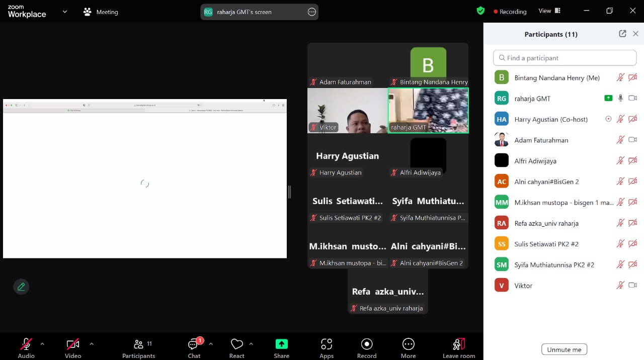Image resolution: width=644 pixels, height=360 pixels.
Task: Open the Zoom Workplace dropdown arrow
Action: coord(64,12)
